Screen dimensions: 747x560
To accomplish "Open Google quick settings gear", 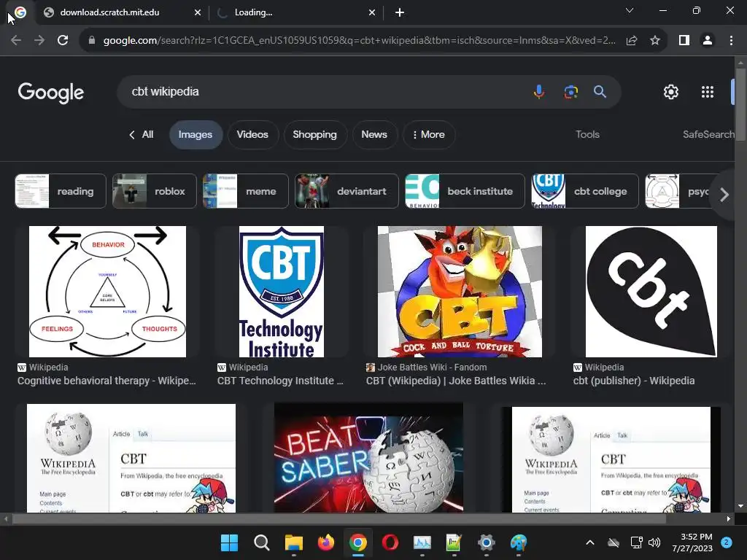I will tap(671, 92).
